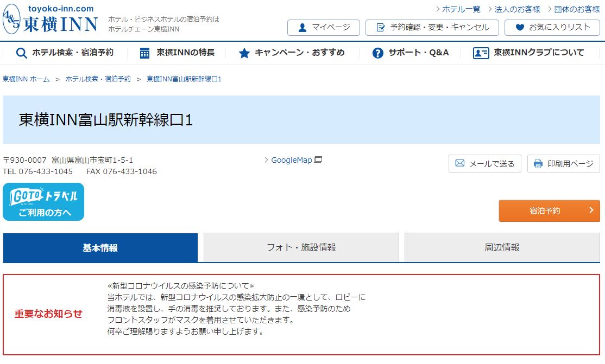605x364 pixels.
Task: Open the ホテル検索・宿泊予約 menu
Action: click(65, 53)
